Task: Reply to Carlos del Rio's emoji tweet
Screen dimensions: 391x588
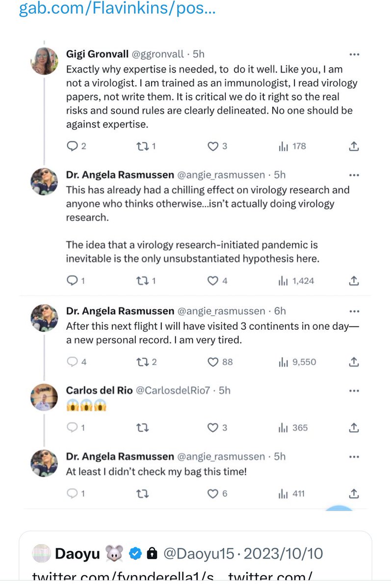Action: [x=72, y=428]
